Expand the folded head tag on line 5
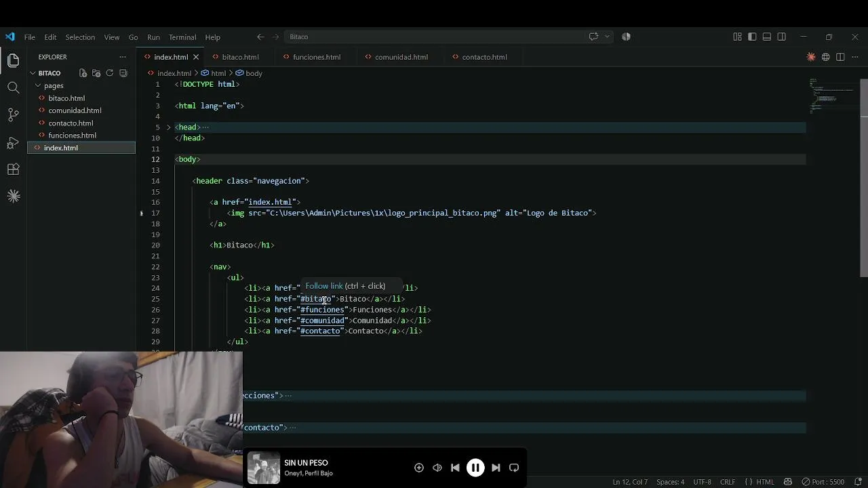Viewport: 868px width, 488px height. click(x=169, y=127)
